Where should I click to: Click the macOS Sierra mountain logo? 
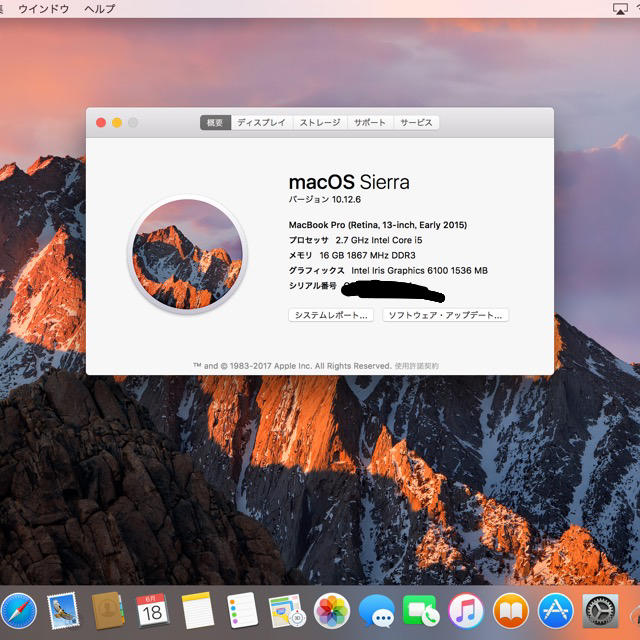[187, 254]
